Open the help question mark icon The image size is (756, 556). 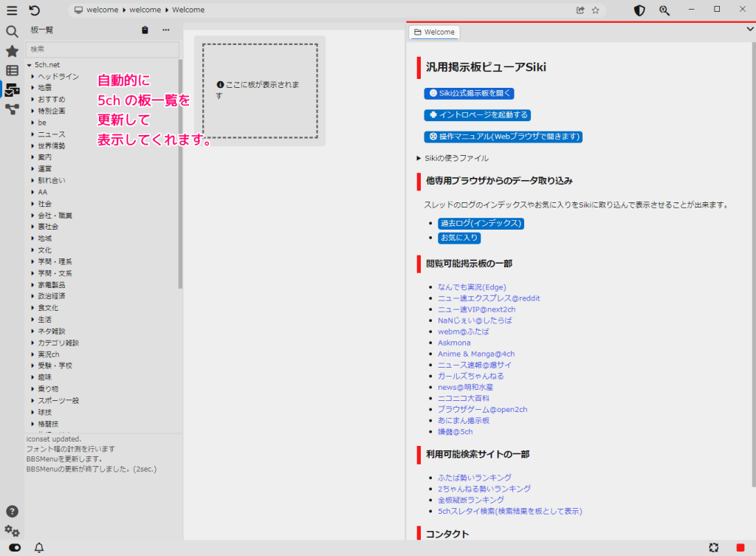point(12,511)
